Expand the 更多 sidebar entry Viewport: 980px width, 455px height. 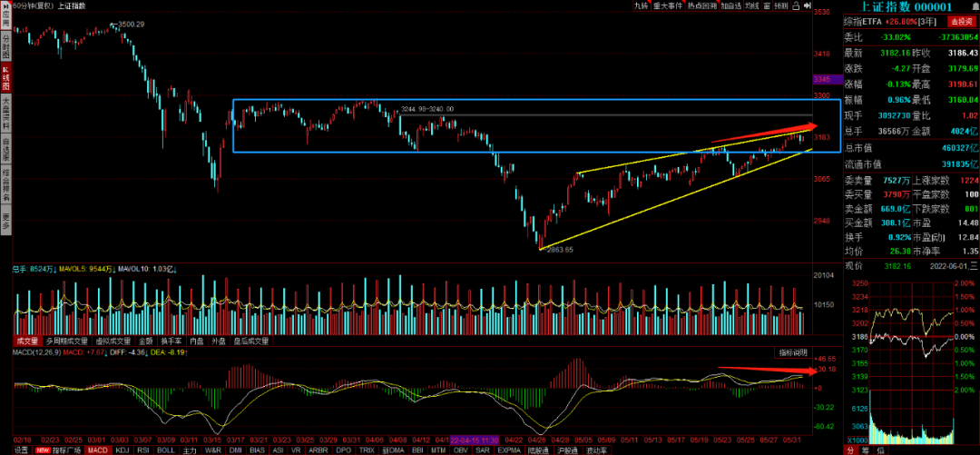tap(5, 220)
